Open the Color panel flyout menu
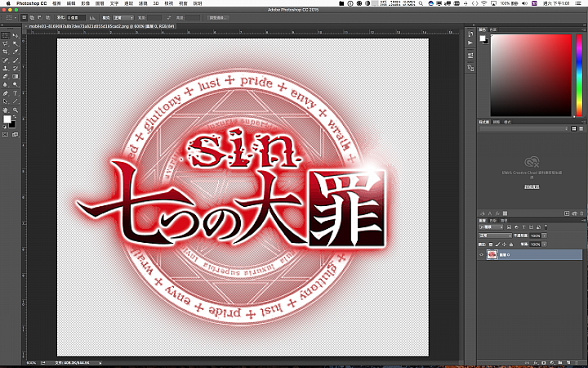The image size is (588, 368). click(x=584, y=29)
